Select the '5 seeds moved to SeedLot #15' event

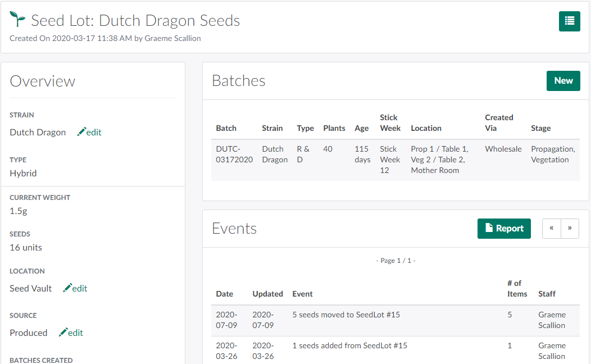coord(346,315)
